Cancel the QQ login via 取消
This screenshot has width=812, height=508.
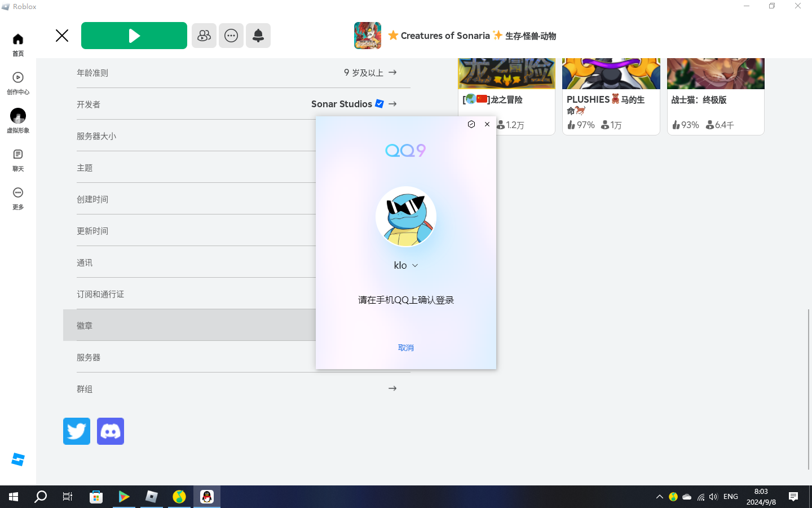tap(406, 348)
